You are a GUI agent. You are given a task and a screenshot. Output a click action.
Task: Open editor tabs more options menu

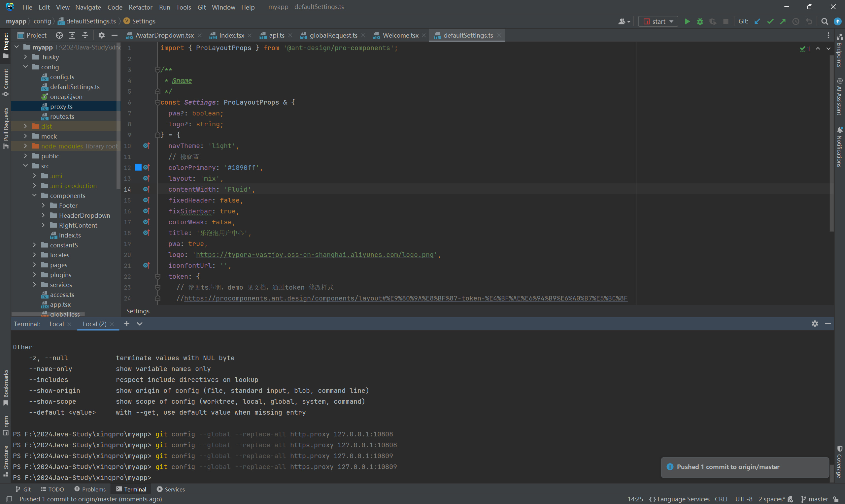[x=828, y=35]
